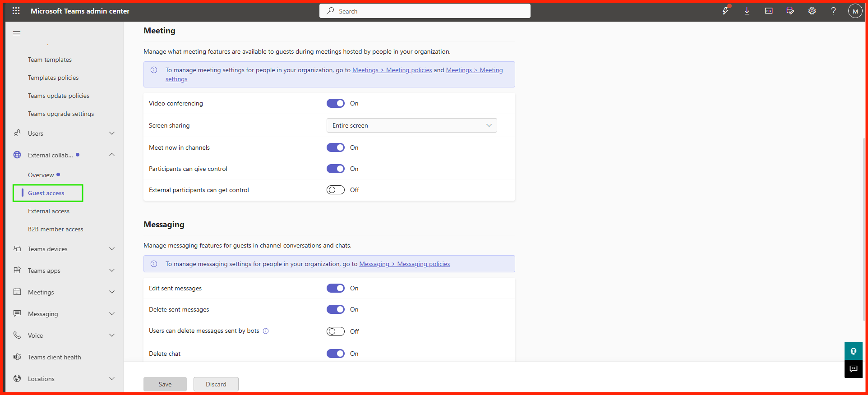Open the Screen sharing dropdown
This screenshot has width=868, height=395.
tap(411, 125)
